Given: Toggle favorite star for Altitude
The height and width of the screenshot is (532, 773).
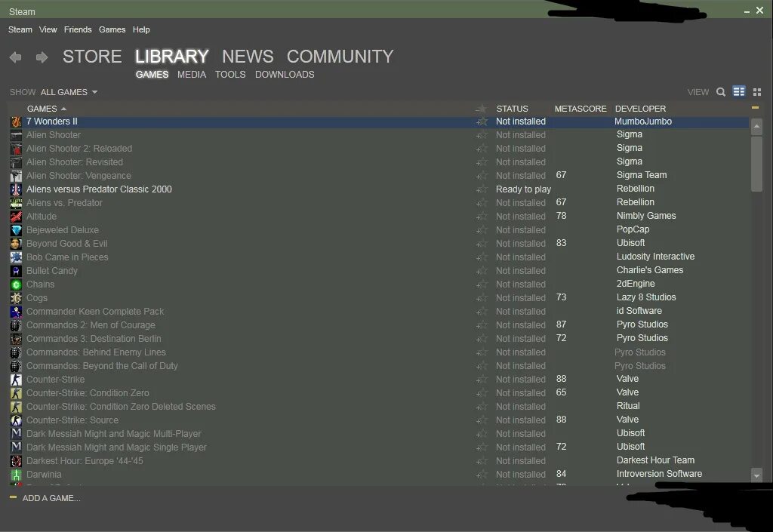Looking at the screenshot, I should [x=482, y=217].
